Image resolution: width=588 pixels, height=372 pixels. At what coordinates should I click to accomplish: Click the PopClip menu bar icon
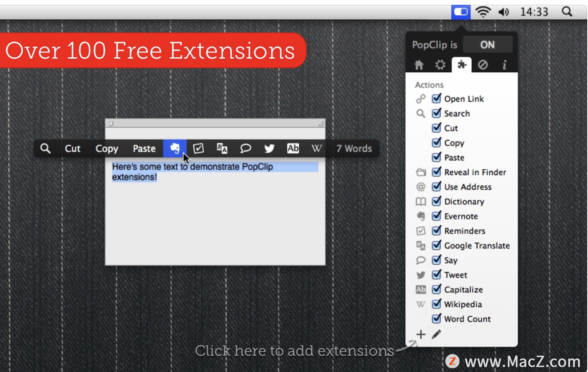461,12
